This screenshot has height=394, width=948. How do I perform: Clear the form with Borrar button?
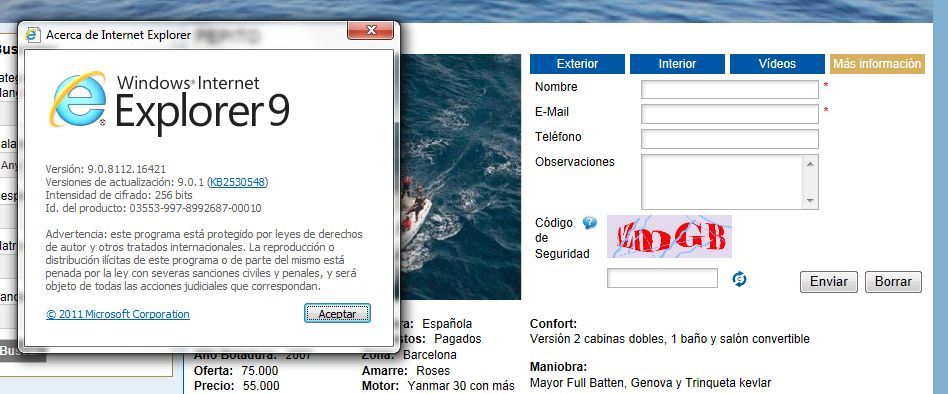(x=893, y=282)
